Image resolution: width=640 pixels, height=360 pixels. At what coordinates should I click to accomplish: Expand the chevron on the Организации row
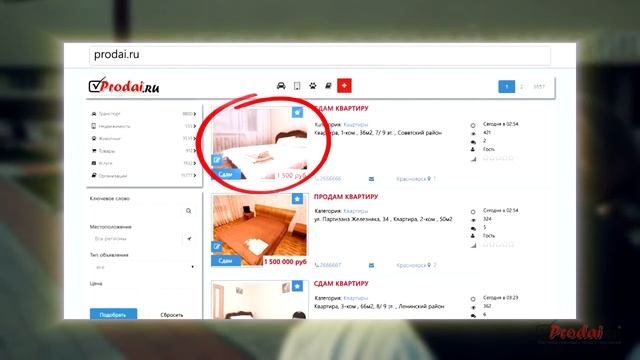pyautogui.click(x=195, y=176)
